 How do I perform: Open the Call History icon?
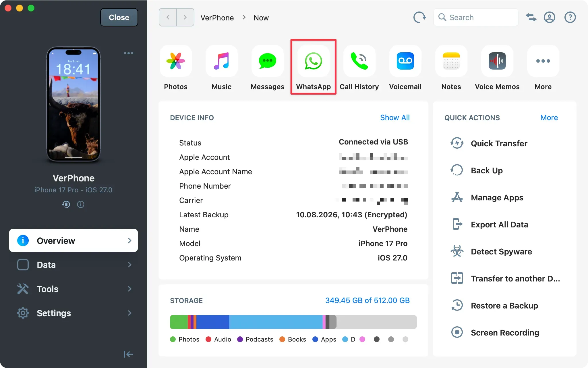point(359,61)
